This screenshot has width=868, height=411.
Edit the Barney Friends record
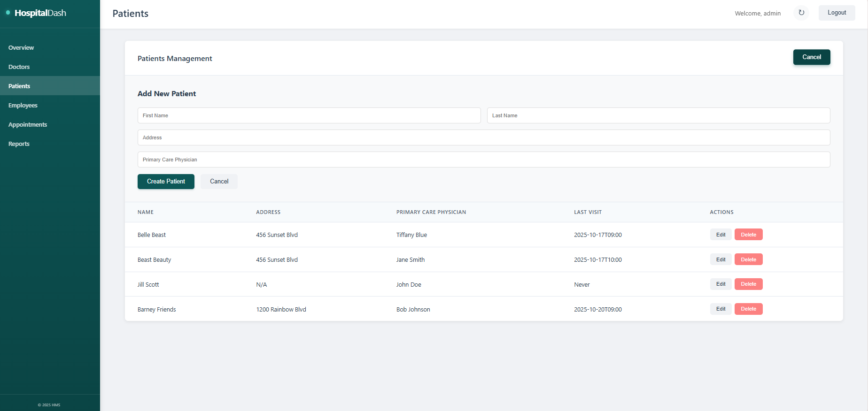pos(721,309)
